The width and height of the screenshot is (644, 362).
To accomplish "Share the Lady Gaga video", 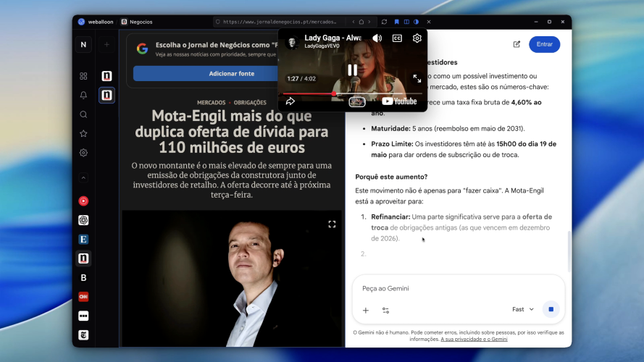I will [290, 101].
